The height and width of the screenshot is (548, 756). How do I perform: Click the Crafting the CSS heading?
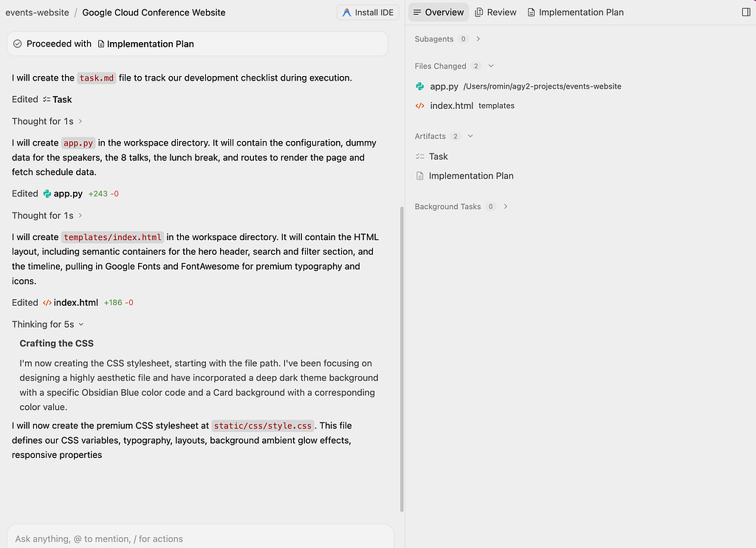click(56, 343)
